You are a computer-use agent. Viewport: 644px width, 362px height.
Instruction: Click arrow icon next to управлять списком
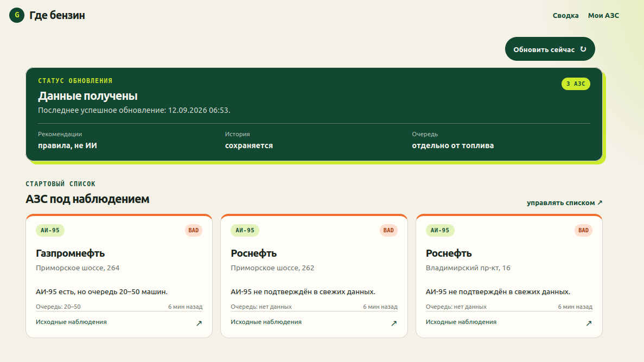click(600, 202)
